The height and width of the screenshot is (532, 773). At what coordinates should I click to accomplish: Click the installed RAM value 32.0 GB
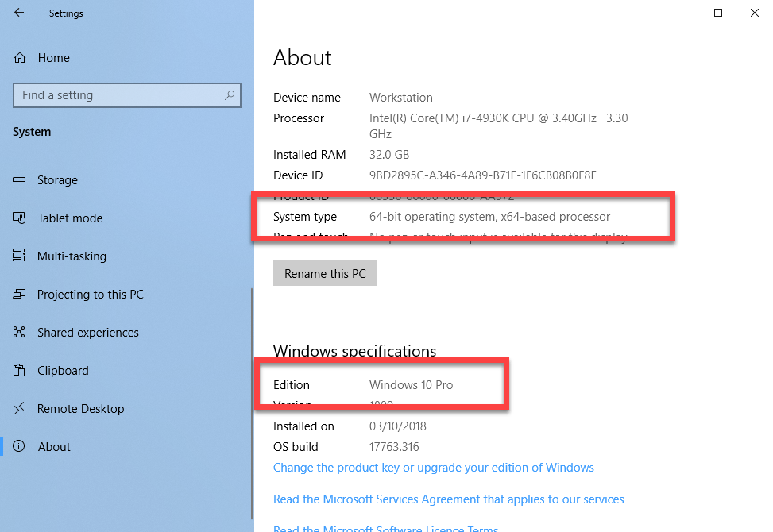pyautogui.click(x=389, y=155)
